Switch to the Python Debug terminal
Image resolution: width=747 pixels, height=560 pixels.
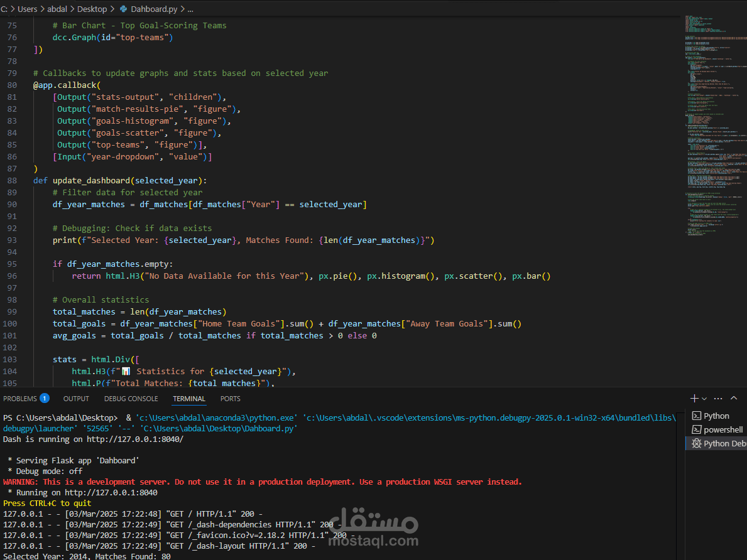(x=716, y=443)
